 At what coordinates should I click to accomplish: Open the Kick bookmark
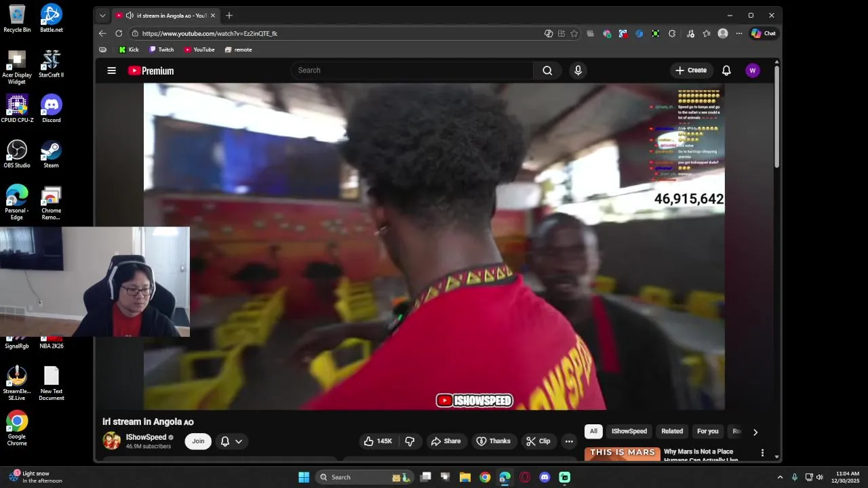129,49
